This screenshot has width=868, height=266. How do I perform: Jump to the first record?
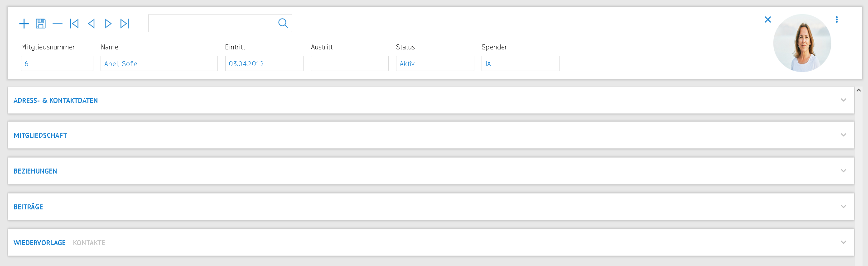(74, 24)
